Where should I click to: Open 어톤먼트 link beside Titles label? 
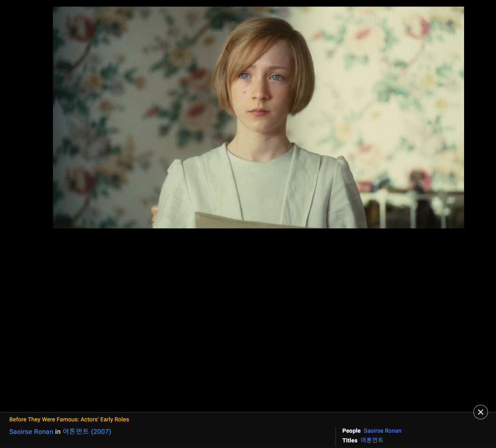click(372, 440)
